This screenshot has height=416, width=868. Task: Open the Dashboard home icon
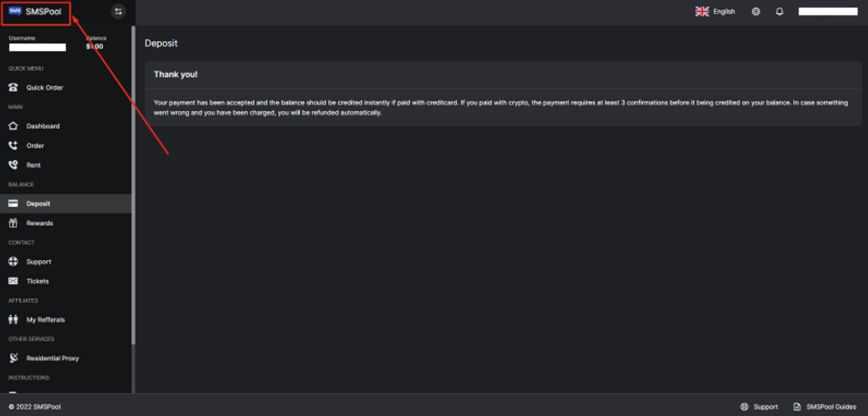(x=13, y=126)
